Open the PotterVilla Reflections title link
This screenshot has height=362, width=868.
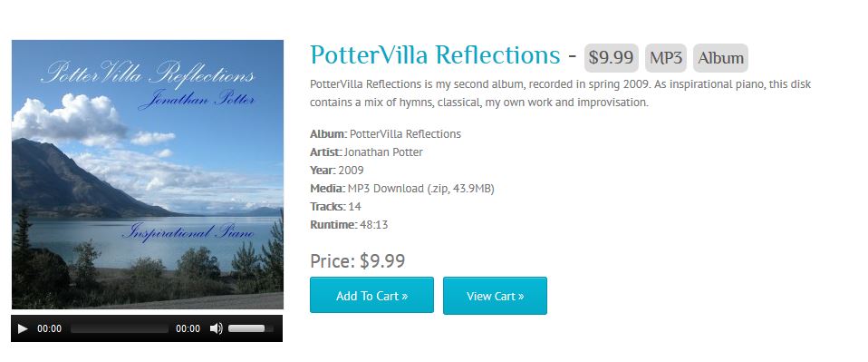[435, 55]
